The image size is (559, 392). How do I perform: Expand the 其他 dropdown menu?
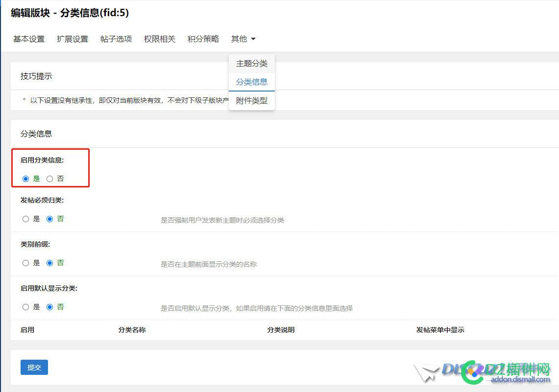click(x=239, y=39)
